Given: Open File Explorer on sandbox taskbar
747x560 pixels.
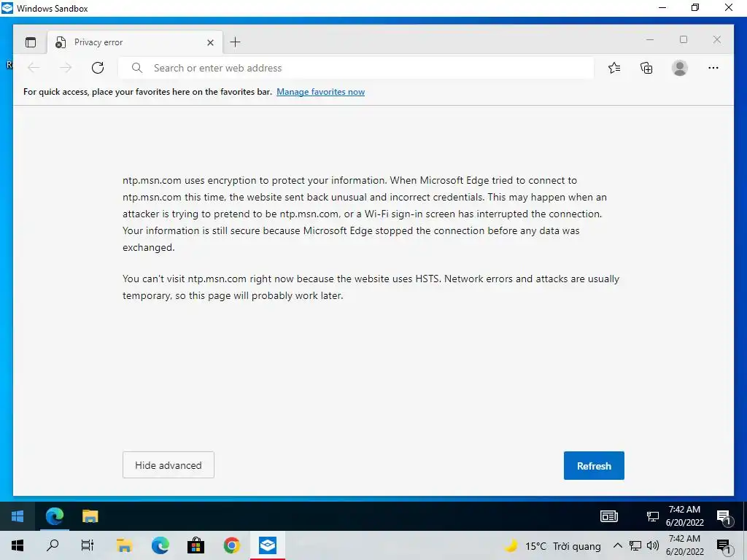Looking at the screenshot, I should point(90,516).
